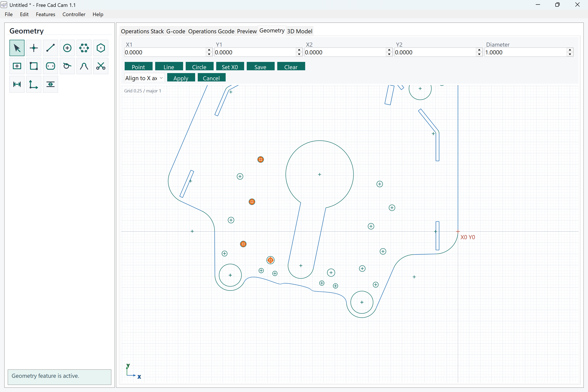Switch to the Operations Stack tab
This screenshot has height=392, width=588.
tap(142, 31)
